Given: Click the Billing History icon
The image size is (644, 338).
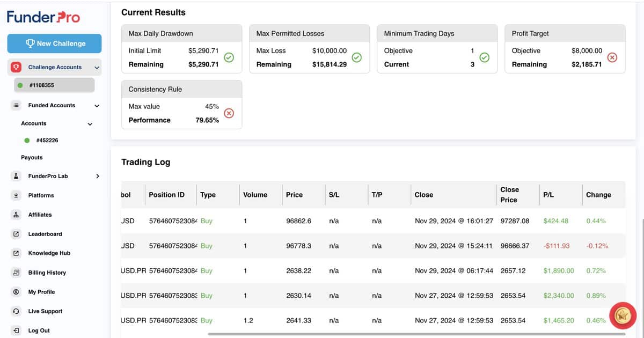Looking at the screenshot, I should pyautogui.click(x=16, y=273).
